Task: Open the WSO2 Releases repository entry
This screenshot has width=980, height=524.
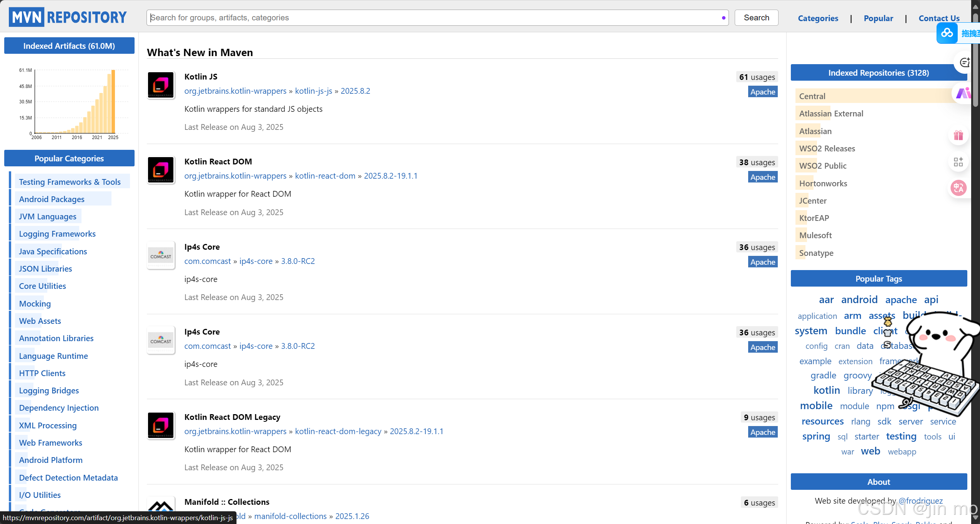Action: click(827, 148)
